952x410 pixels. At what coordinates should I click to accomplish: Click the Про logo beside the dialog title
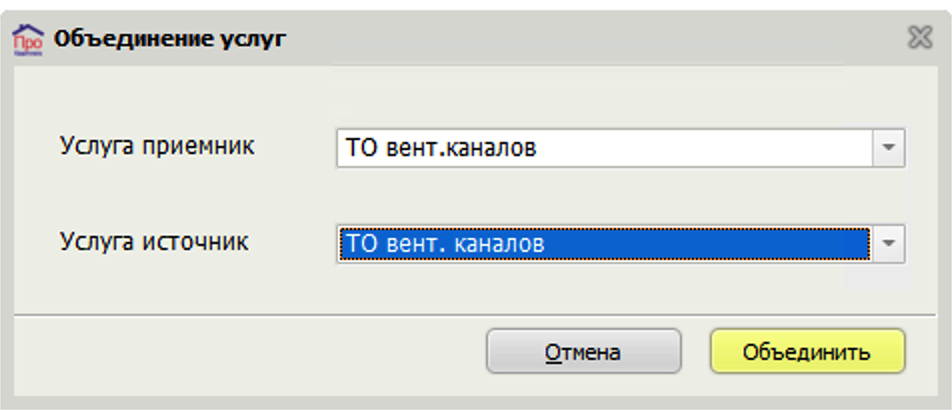point(28,40)
